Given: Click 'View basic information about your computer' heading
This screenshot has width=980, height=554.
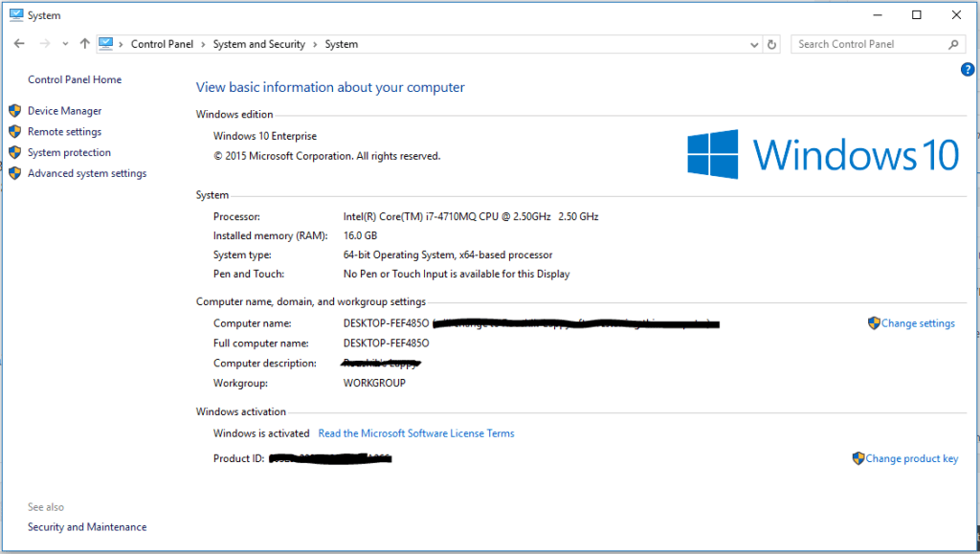Looking at the screenshot, I should [x=330, y=87].
